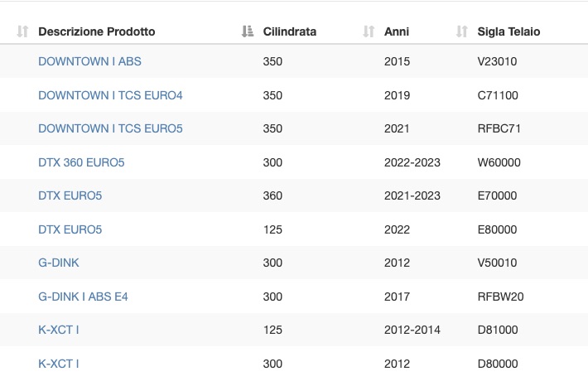
Task: Open K-XCT I 125cc link
Action: [59, 330]
